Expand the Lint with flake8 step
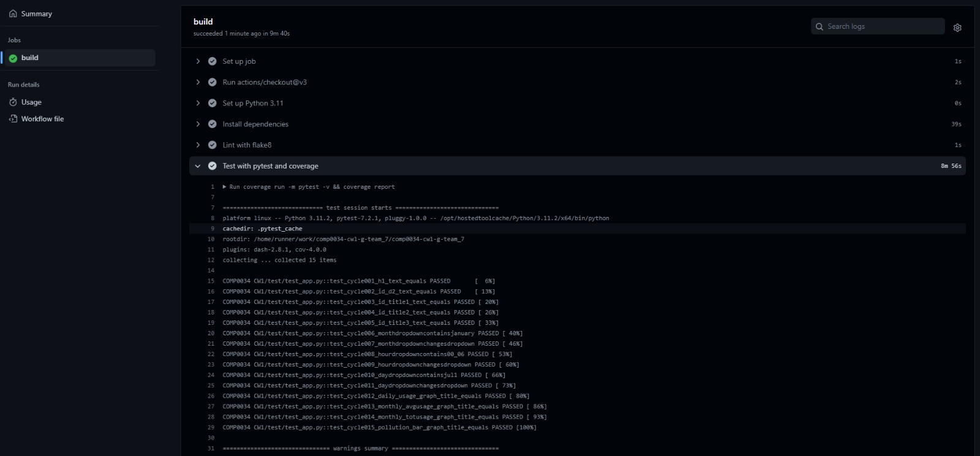Image resolution: width=980 pixels, height=456 pixels. point(198,145)
